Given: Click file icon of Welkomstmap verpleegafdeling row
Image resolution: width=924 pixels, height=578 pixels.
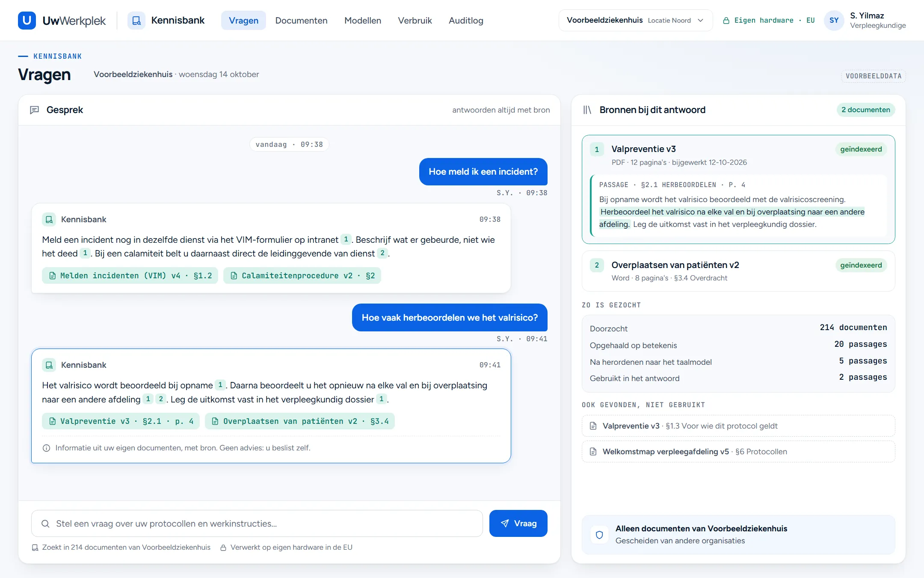Looking at the screenshot, I should tap(593, 452).
